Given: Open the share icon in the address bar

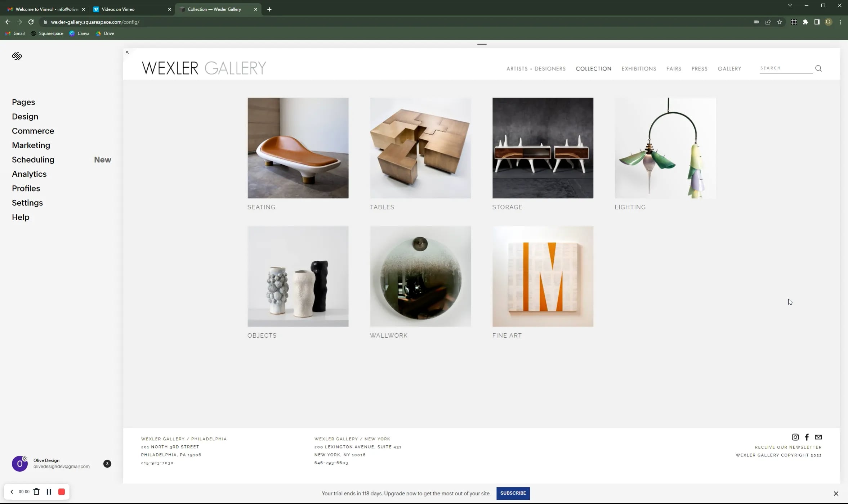Looking at the screenshot, I should 768,22.
